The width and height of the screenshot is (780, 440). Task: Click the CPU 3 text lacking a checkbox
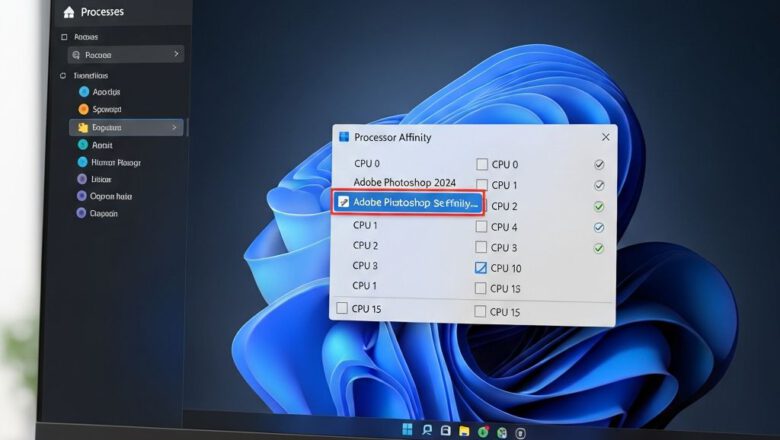tap(365, 265)
